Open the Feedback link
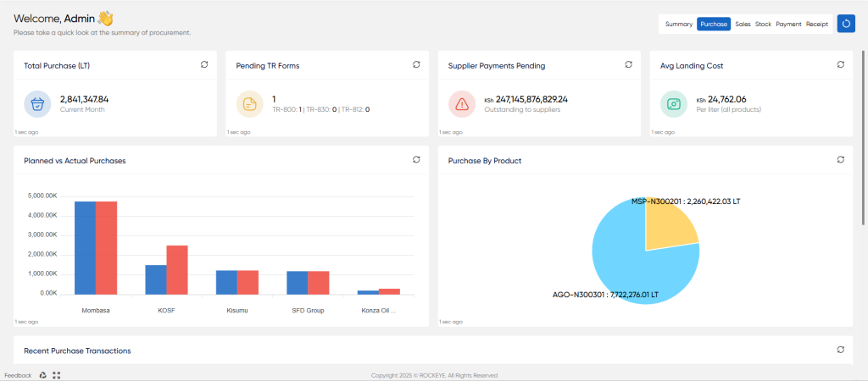This screenshot has height=381, width=868. pos(19,375)
